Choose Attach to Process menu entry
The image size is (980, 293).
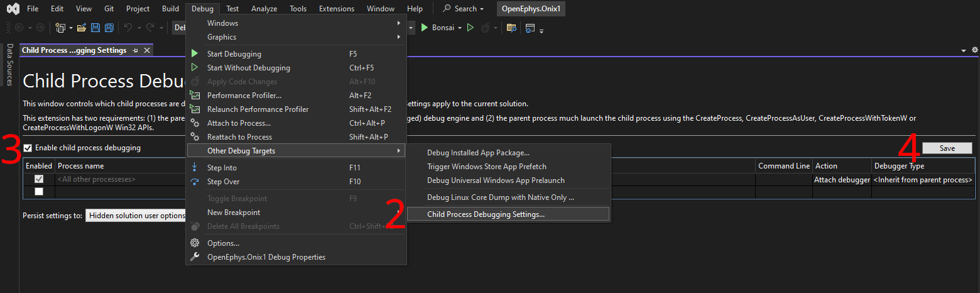point(297,123)
